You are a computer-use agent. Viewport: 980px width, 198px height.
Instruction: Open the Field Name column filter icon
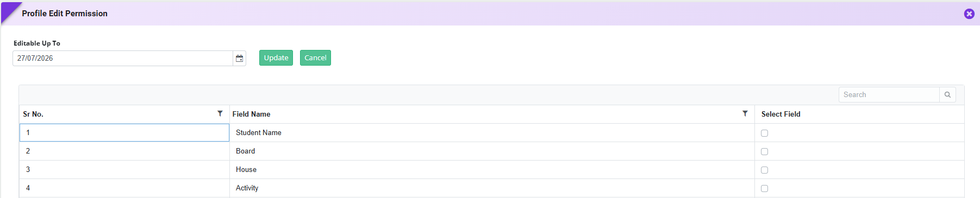pos(745,113)
